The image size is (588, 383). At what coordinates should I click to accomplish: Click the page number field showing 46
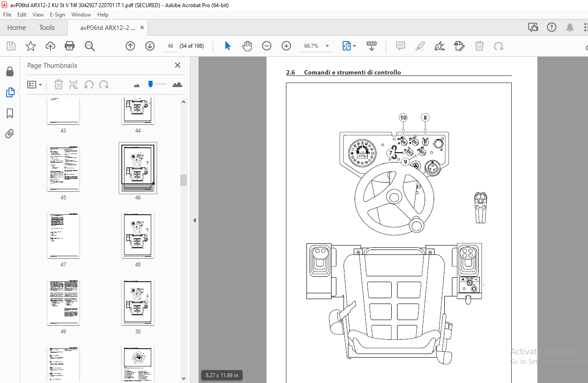(170, 46)
